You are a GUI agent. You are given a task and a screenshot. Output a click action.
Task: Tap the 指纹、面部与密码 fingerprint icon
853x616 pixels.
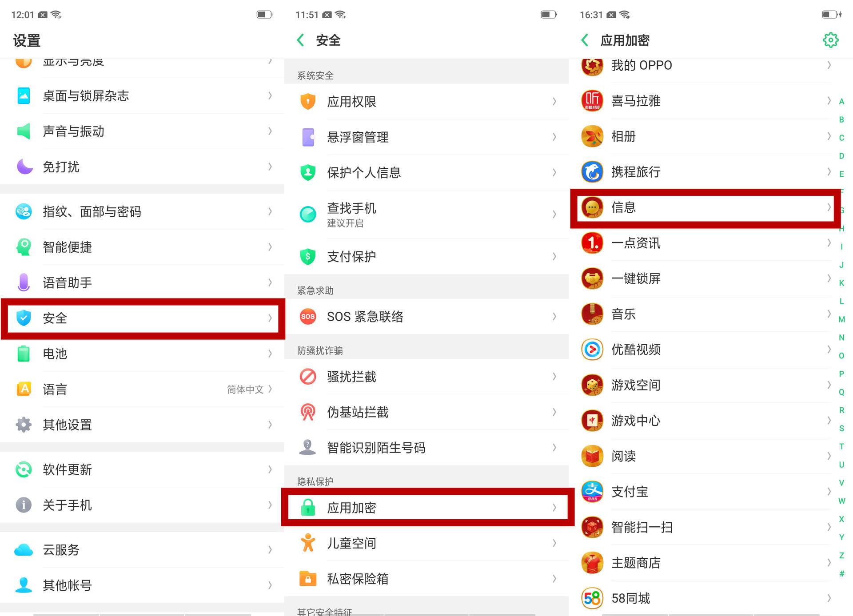pyautogui.click(x=24, y=212)
